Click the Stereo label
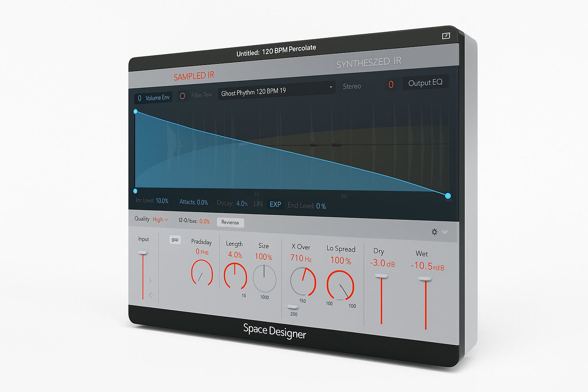588x392 pixels. coord(352,86)
